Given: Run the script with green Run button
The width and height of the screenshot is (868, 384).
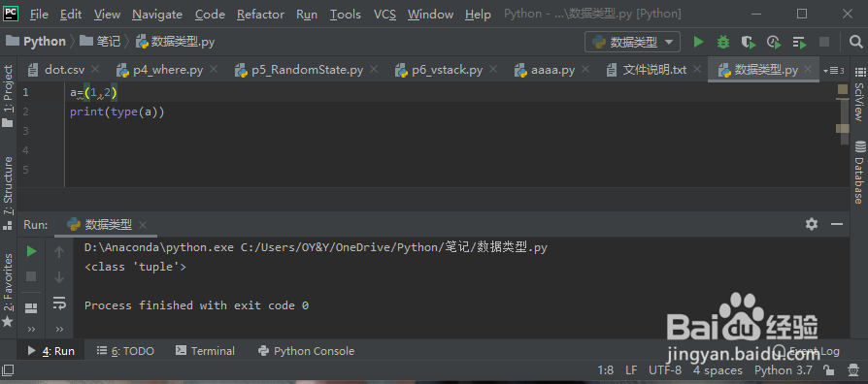Looking at the screenshot, I should 699,42.
